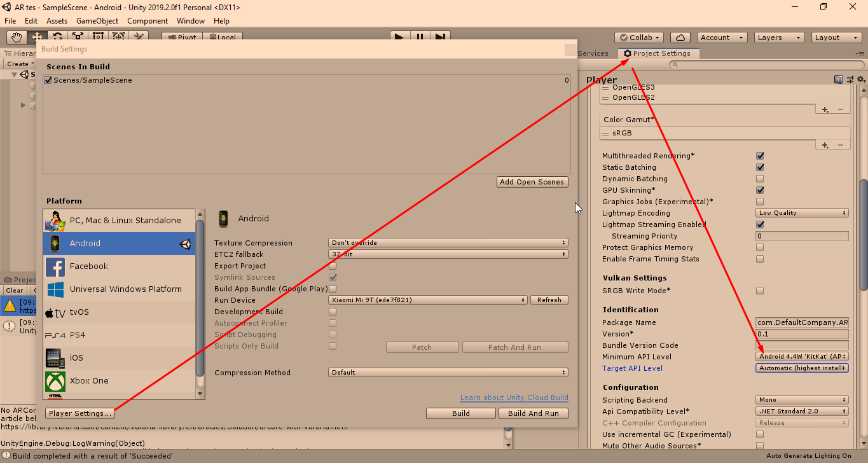
Task: Open the Layout dropdown
Action: click(x=836, y=38)
